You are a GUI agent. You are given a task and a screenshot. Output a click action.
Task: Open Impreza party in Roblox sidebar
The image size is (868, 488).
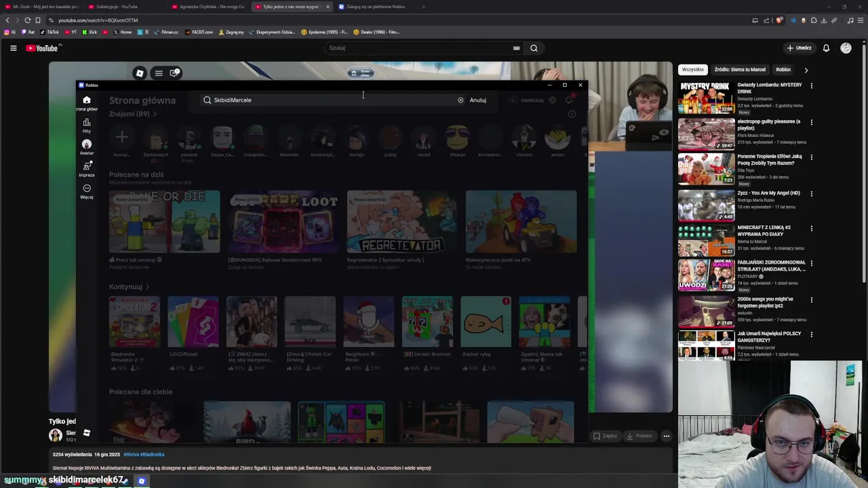pyautogui.click(x=86, y=169)
